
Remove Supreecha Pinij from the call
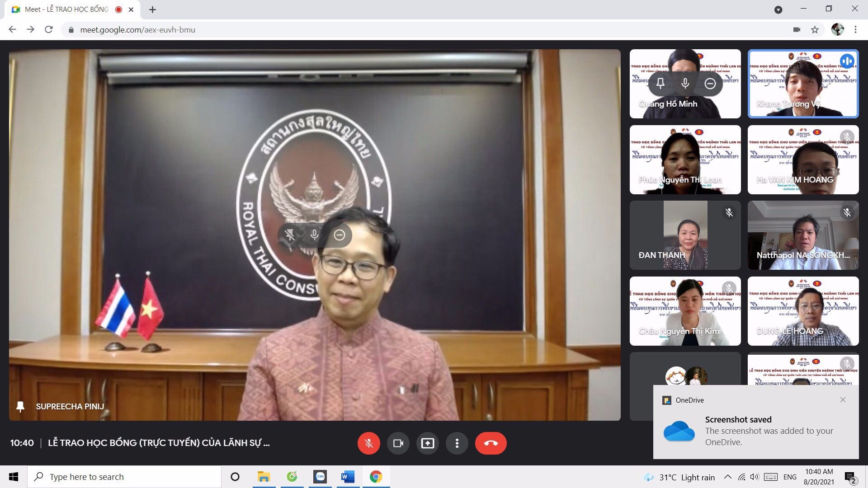pyautogui.click(x=340, y=235)
